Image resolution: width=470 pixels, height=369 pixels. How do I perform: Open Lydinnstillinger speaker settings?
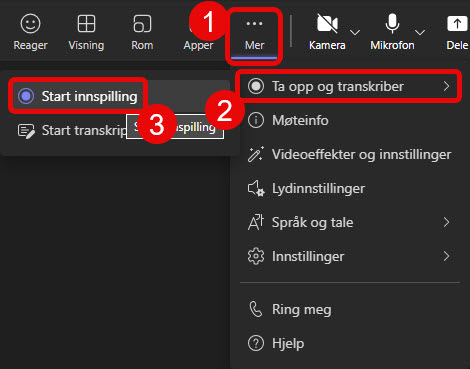[x=350, y=188]
